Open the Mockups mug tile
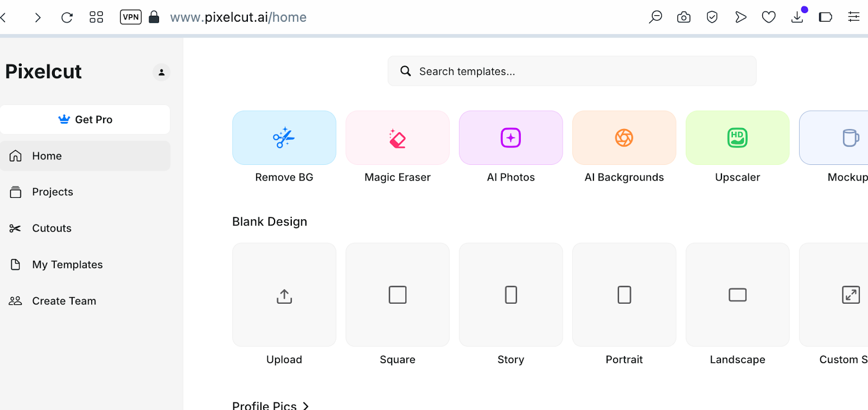 pos(834,138)
